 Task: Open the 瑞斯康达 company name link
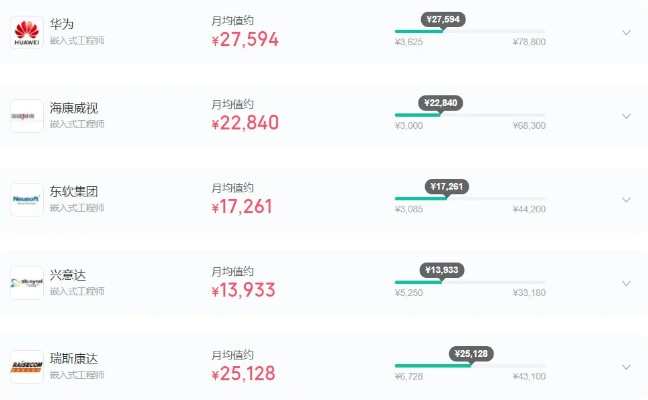pyautogui.click(x=74, y=358)
